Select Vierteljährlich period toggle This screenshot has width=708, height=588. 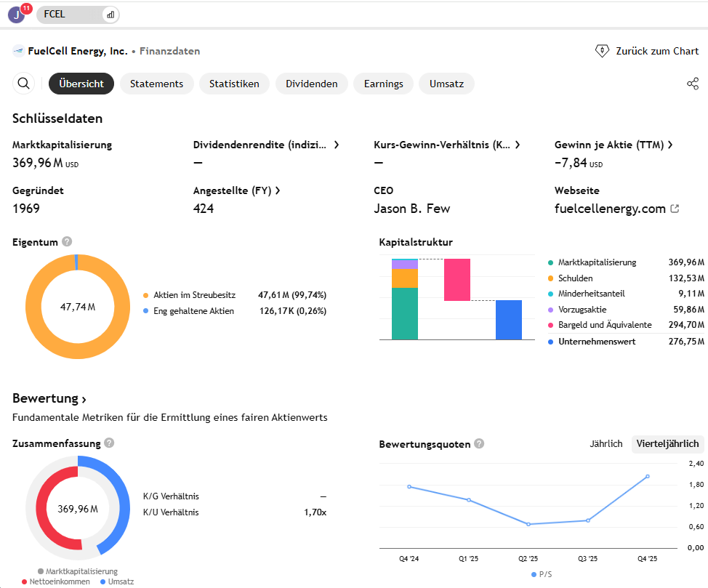click(x=667, y=443)
